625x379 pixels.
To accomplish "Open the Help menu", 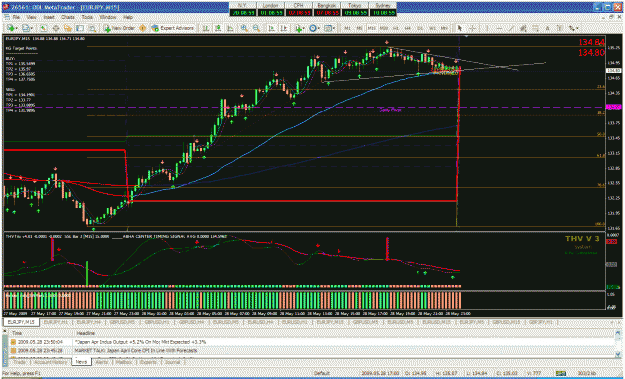I will pyautogui.click(x=128, y=18).
